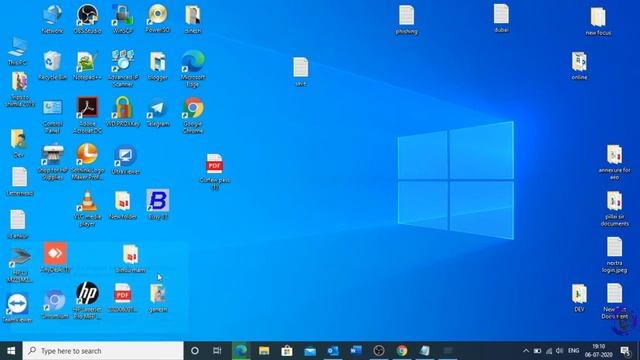The height and width of the screenshot is (360, 640).
Task: Open the DEV folder
Action: 579,298
